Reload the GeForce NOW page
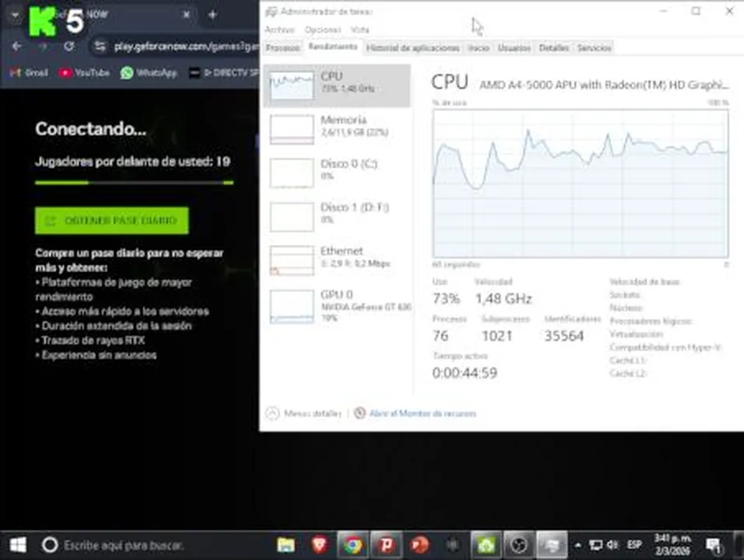Image resolution: width=744 pixels, height=560 pixels. click(69, 46)
